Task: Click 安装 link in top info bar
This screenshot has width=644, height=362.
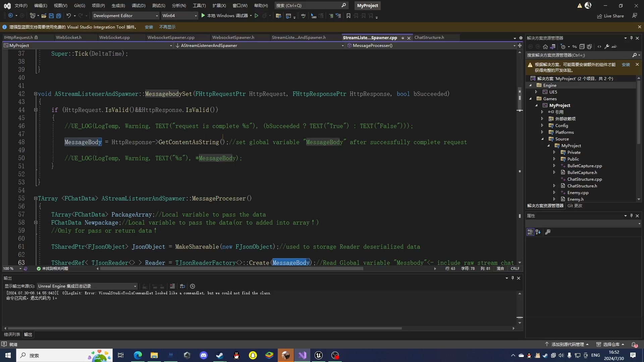Action: (149, 27)
